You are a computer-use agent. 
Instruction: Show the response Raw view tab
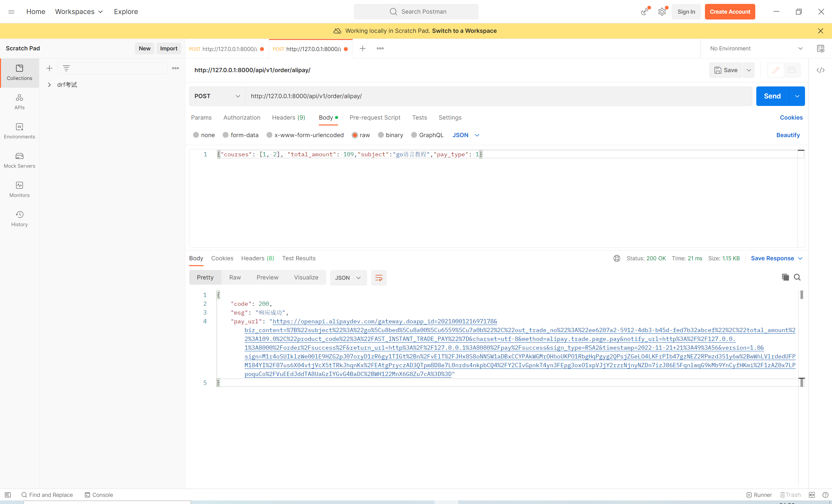point(235,278)
